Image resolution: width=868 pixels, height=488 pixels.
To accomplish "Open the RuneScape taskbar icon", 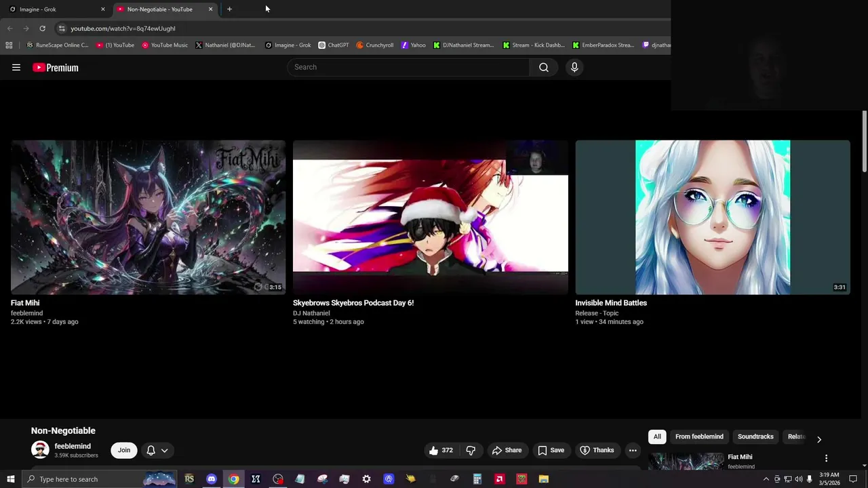I will click(189, 479).
